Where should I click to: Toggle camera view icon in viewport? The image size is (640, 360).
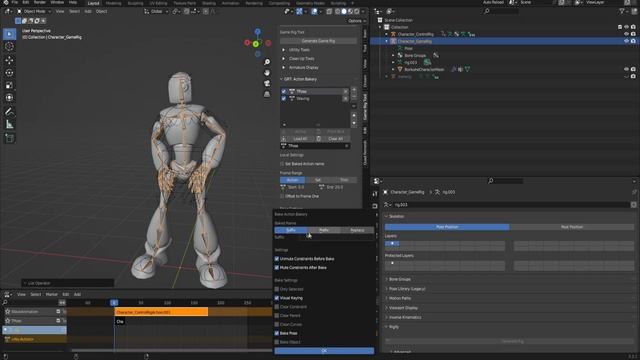click(267, 83)
